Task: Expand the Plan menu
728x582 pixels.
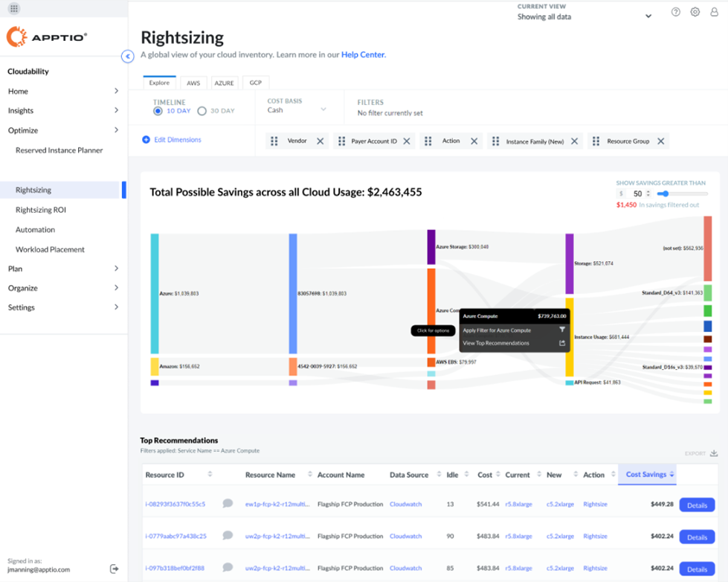Action: 117,268
